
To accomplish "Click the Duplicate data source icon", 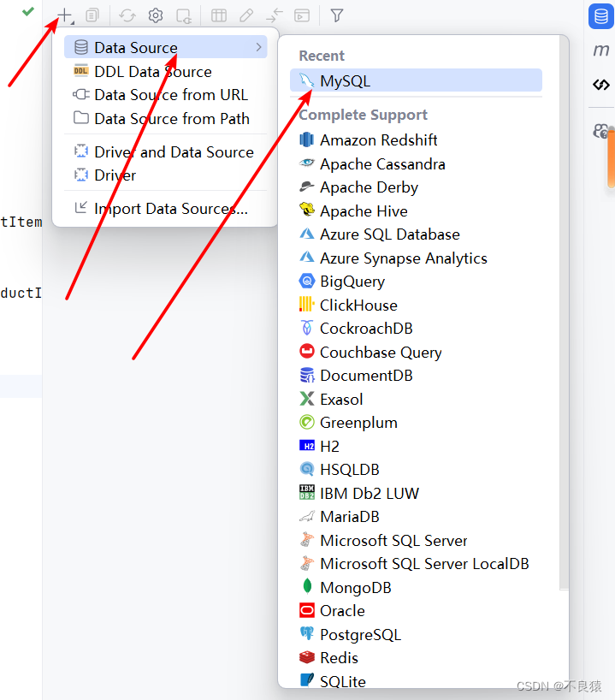I will (x=92, y=15).
